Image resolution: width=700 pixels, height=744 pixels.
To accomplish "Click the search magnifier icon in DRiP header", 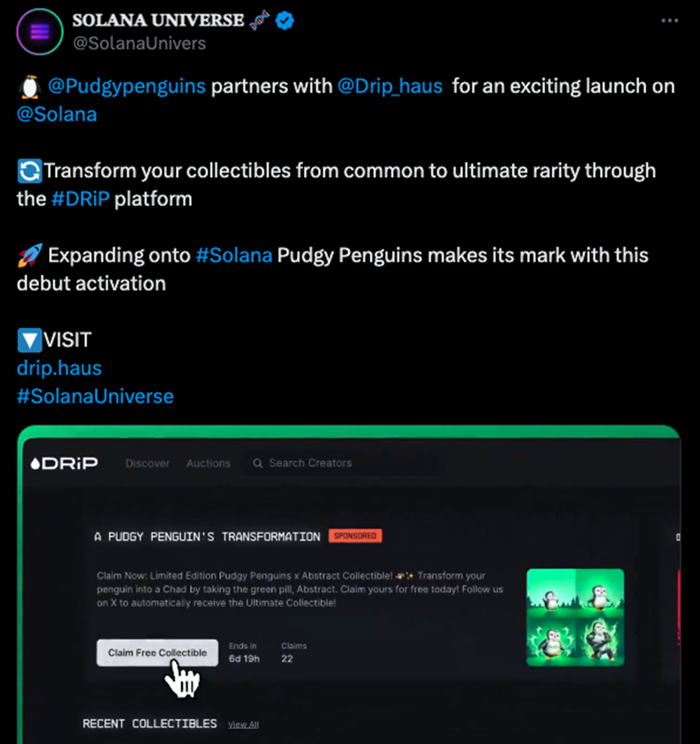I will pos(258,463).
